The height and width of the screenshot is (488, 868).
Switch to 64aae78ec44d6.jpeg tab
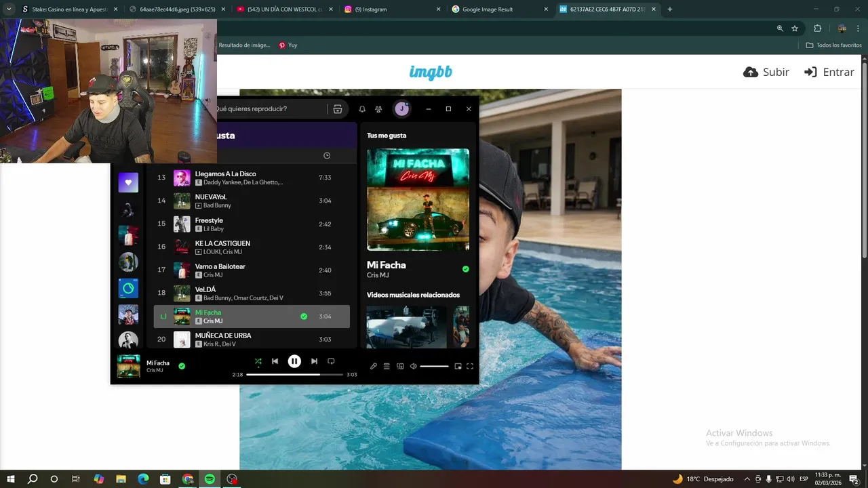176,9
